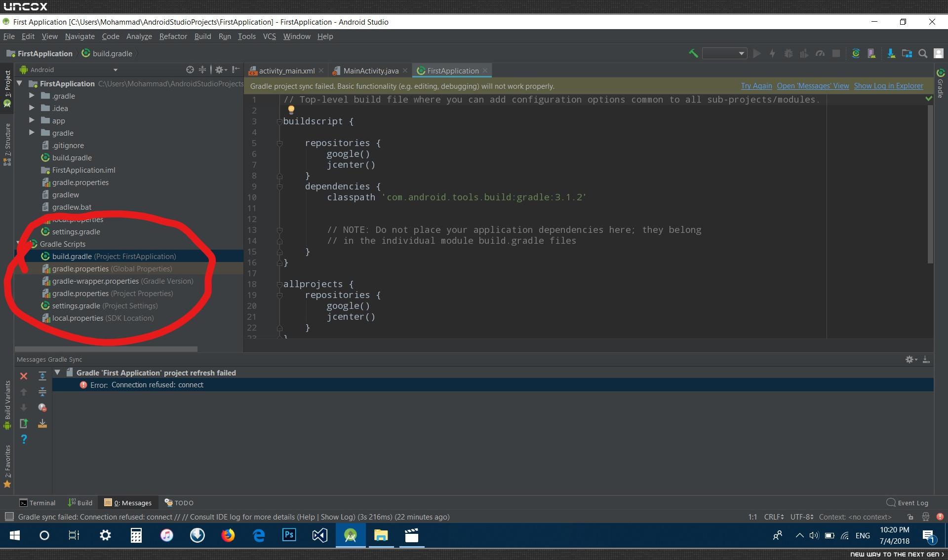Switch to activity_main.xml tab
Screen dimensions: 948x560
(x=286, y=71)
